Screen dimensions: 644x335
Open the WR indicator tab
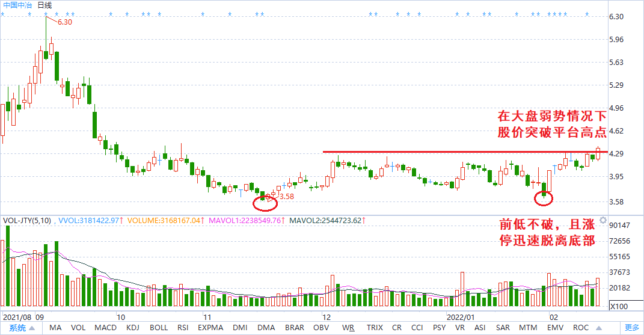tap(348, 328)
